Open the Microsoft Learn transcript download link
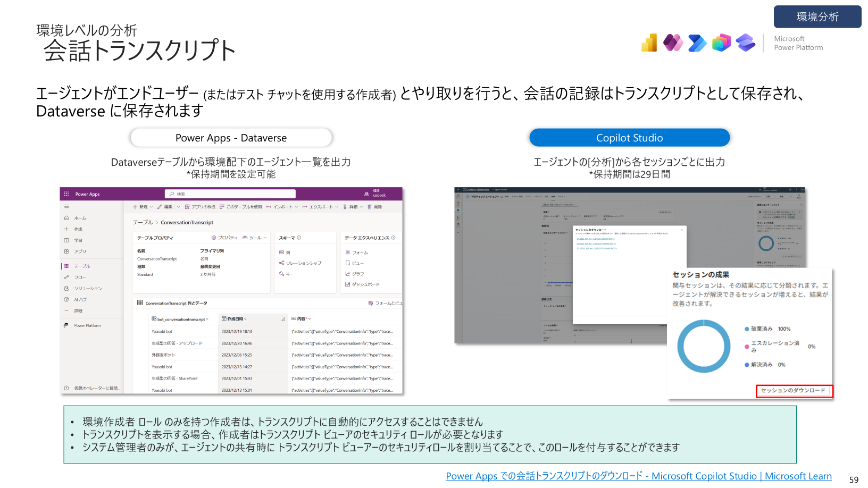868x488 pixels. [639, 476]
